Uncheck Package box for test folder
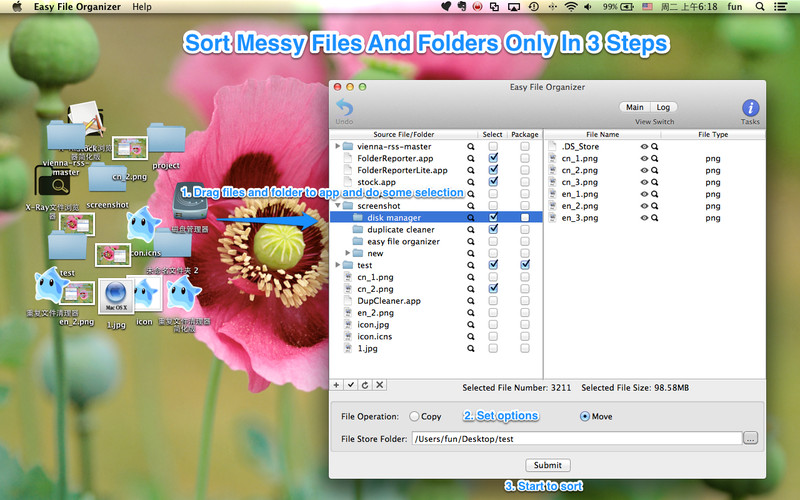 click(x=525, y=265)
